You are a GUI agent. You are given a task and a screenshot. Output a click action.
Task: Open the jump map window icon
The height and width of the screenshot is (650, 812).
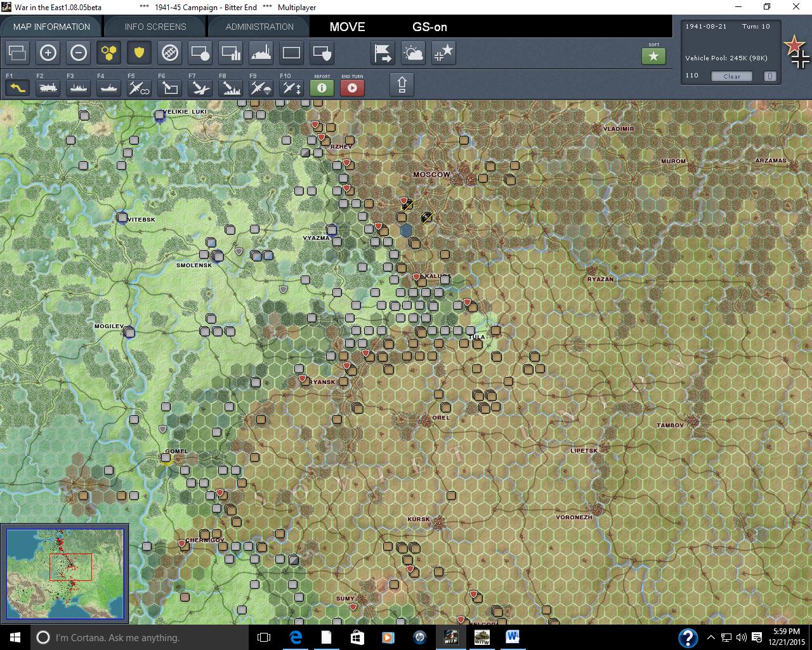[18, 53]
